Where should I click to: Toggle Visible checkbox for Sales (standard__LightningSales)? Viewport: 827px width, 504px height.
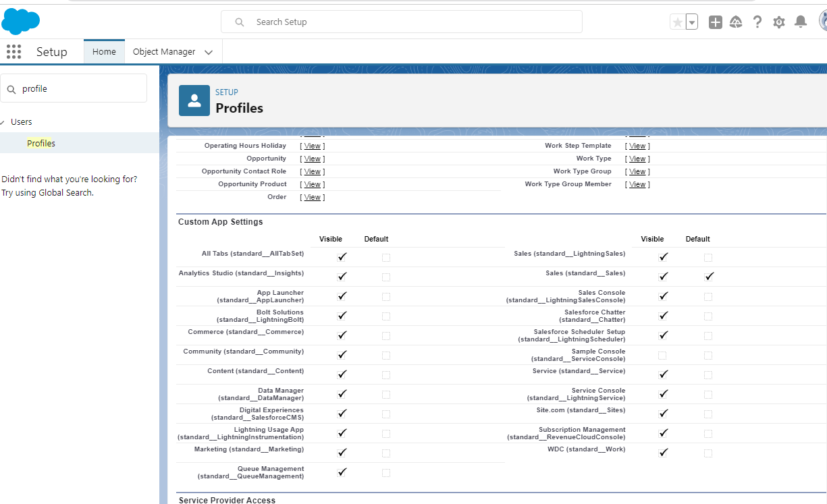[x=664, y=257]
